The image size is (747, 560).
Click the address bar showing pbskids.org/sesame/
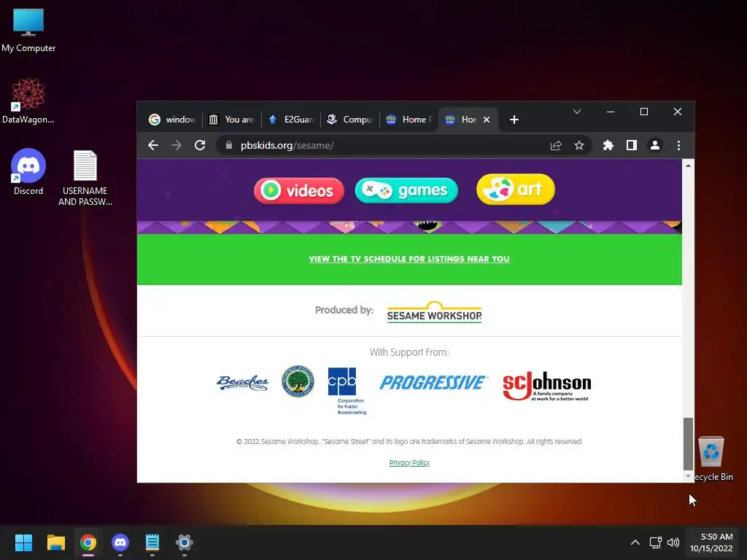(x=404, y=145)
